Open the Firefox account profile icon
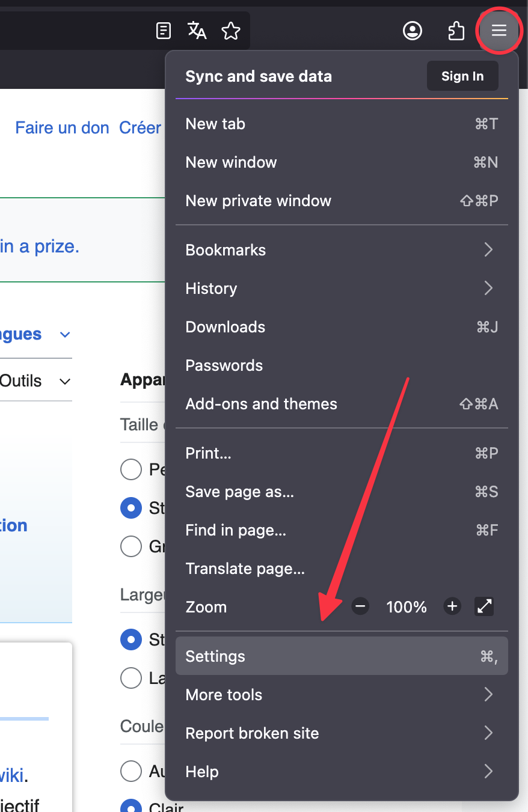 tap(413, 31)
